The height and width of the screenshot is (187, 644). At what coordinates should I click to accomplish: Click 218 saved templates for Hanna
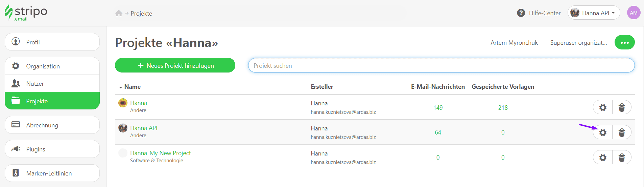tap(503, 108)
